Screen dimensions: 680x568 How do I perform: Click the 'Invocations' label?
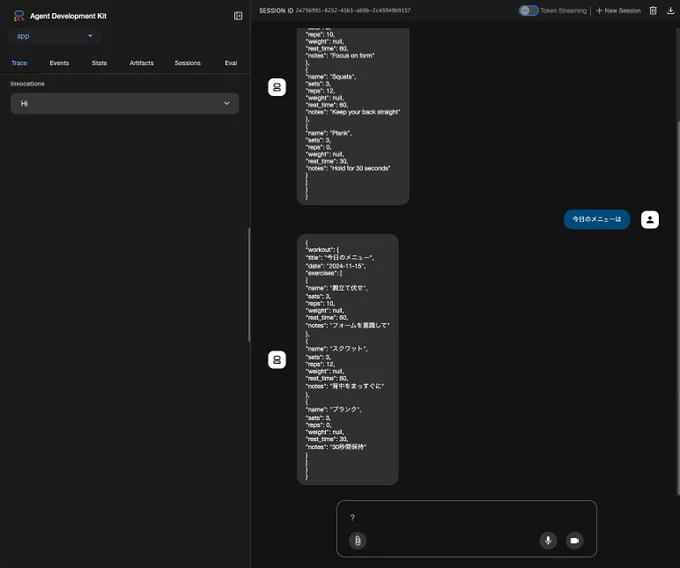click(27, 84)
